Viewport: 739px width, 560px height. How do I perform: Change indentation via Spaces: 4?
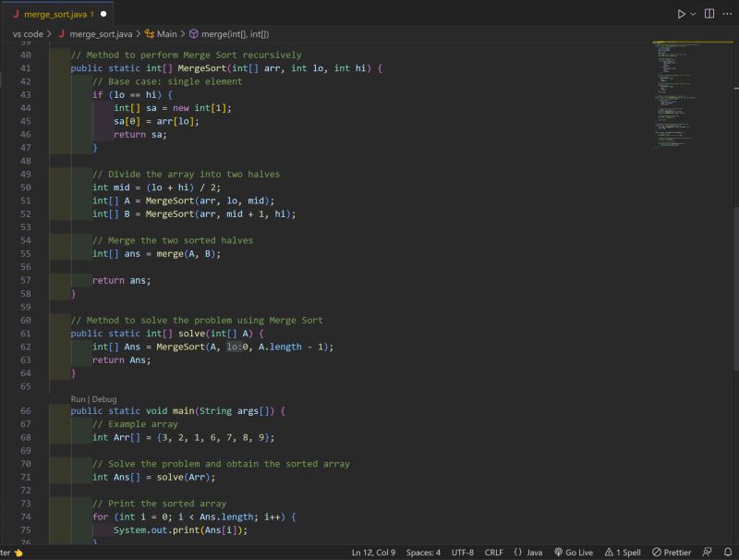pyautogui.click(x=423, y=553)
